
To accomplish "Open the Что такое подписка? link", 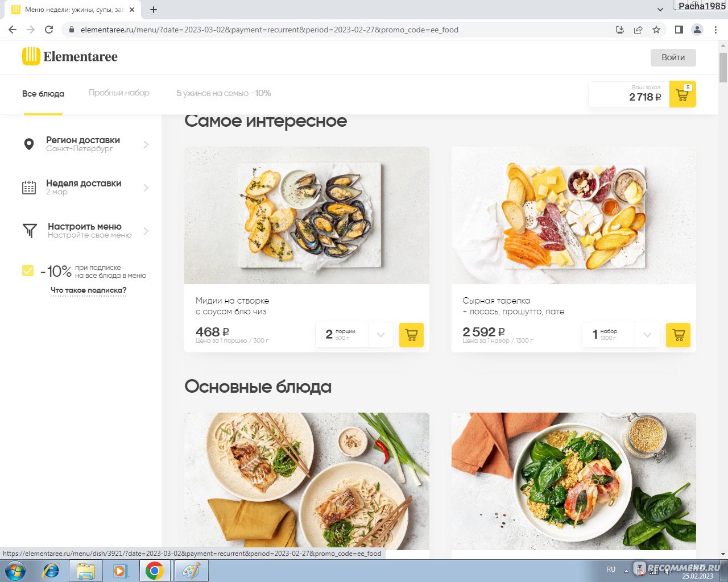I will click(x=88, y=290).
